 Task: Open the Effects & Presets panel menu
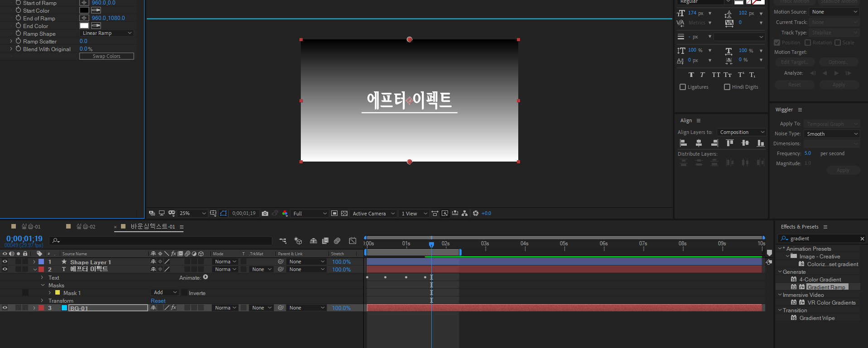click(x=825, y=227)
